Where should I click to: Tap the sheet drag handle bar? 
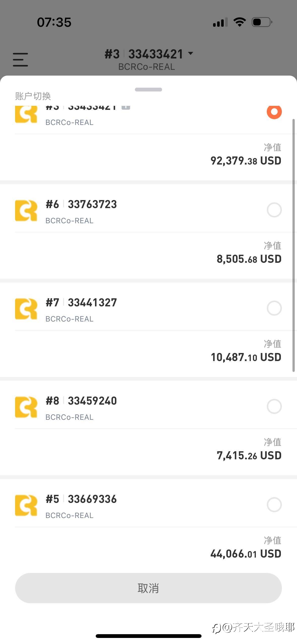[x=148, y=89]
